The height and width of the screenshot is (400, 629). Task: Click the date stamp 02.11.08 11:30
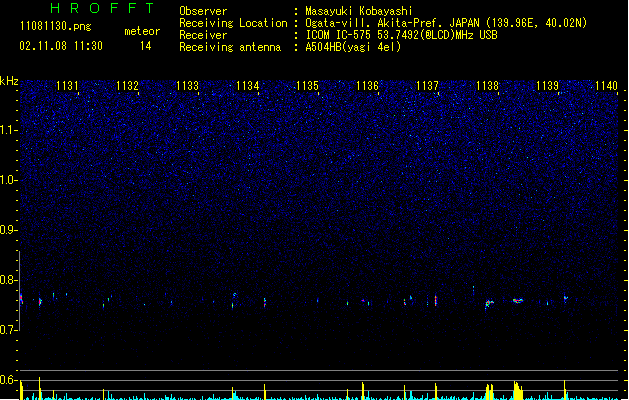click(x=61, y=46)
